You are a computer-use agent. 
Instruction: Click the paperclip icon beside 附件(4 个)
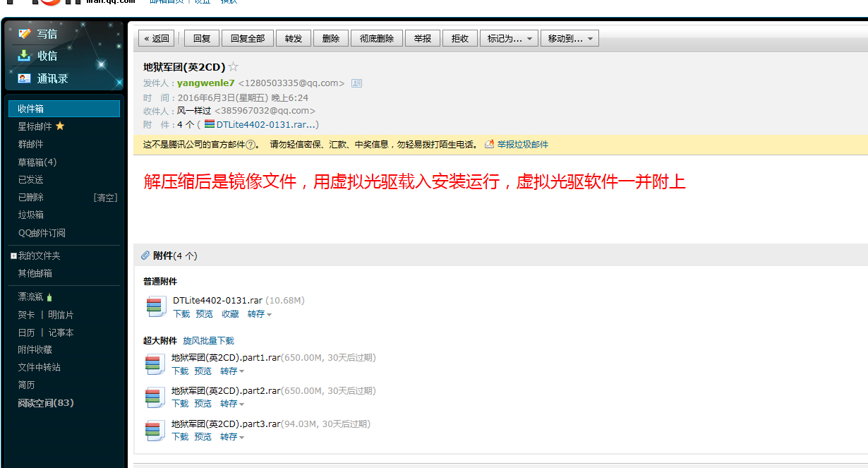click(145, 256)
